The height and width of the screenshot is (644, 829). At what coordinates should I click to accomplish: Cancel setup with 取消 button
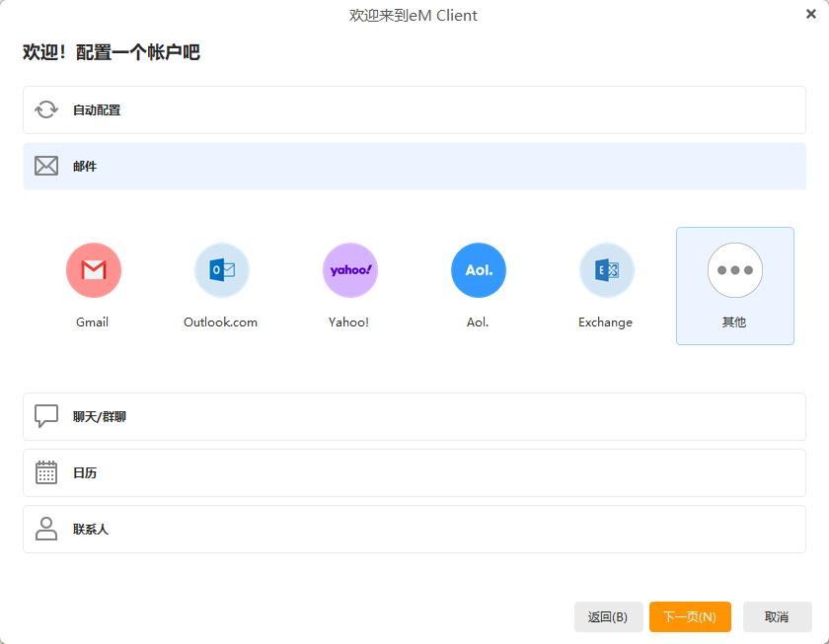(778, 616)
